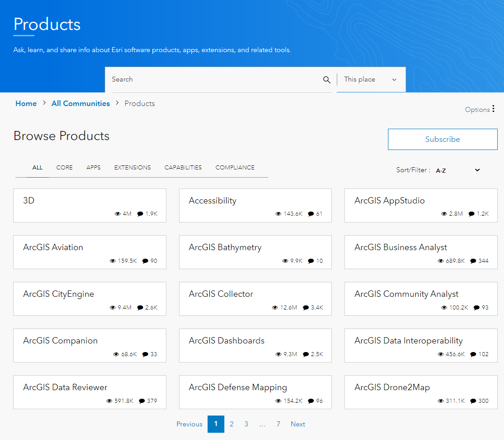Click eye icon on ArcGIS Community Analyst card
The height and width of the screenshot is (440, 504).
click(444, 308)
